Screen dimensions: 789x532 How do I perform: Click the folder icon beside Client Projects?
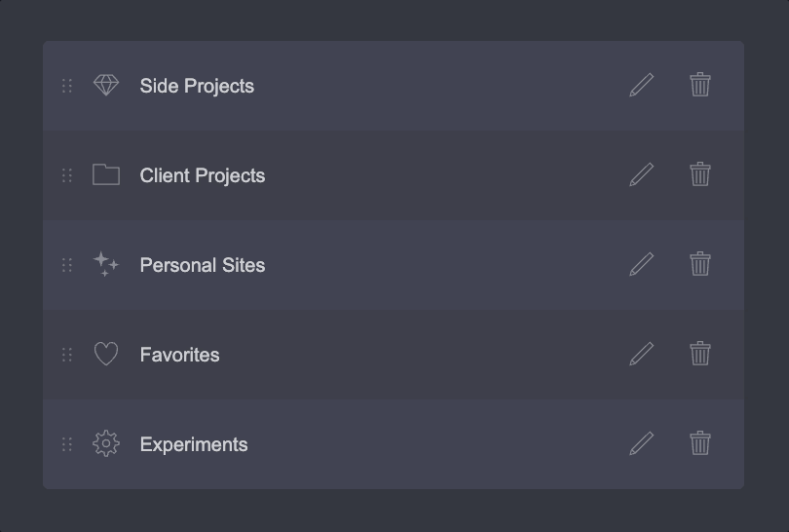[x=106, y=174]
